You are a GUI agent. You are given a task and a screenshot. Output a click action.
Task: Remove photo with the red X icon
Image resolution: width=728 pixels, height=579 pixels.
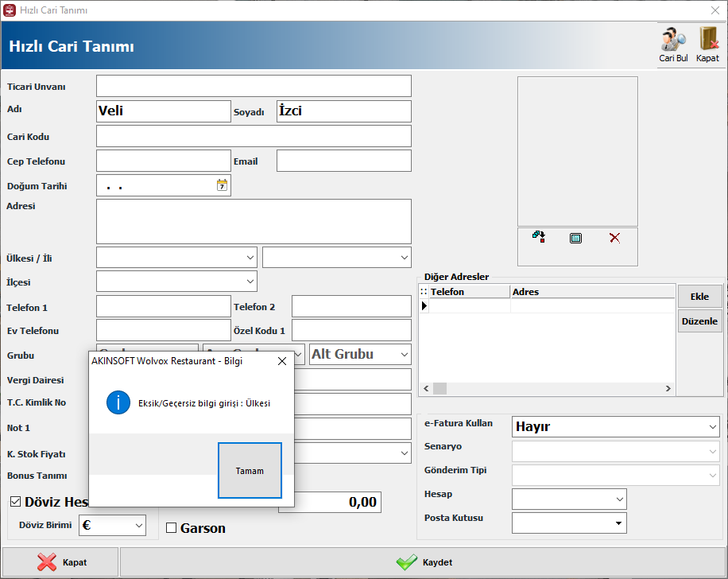pos(614,238)
